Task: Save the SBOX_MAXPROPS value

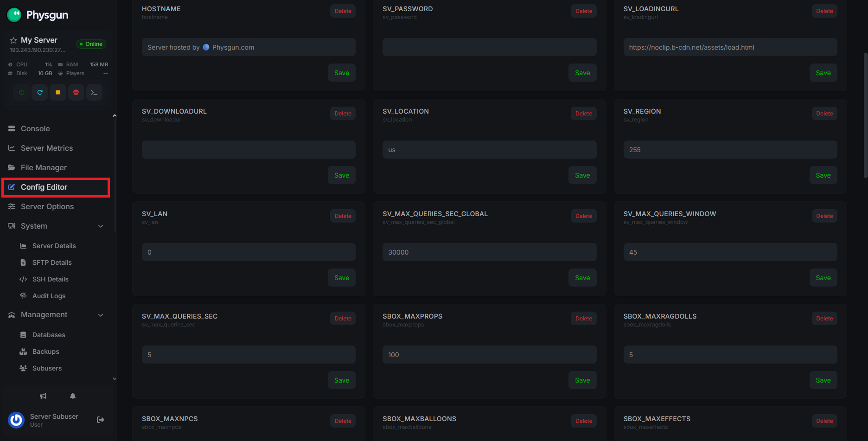Action: (x=582, y=380)
